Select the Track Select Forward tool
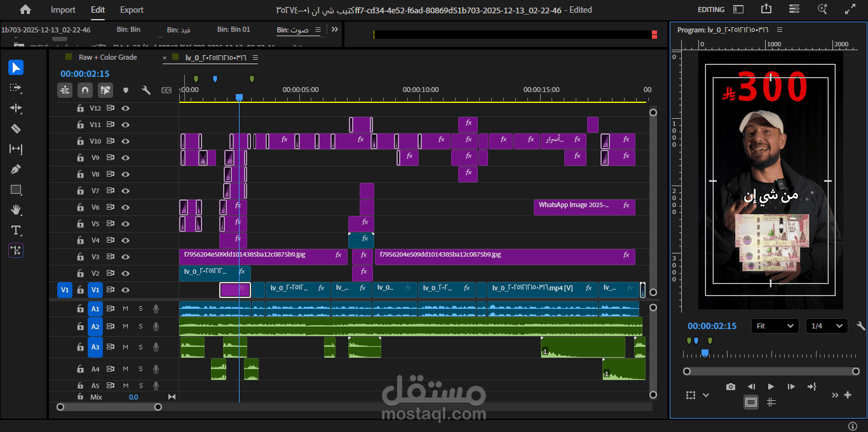Image resolution: width=868 pixels, height=432 pixels. click(x=16, y=88)
